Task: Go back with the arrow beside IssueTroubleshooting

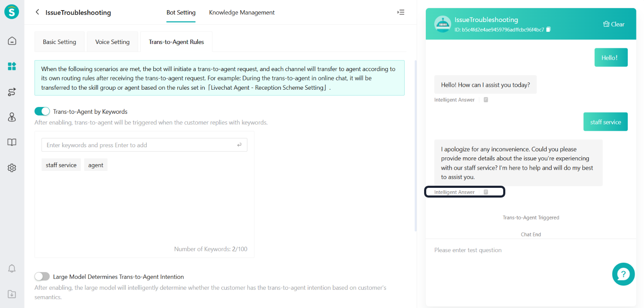Action: (38, 12)
